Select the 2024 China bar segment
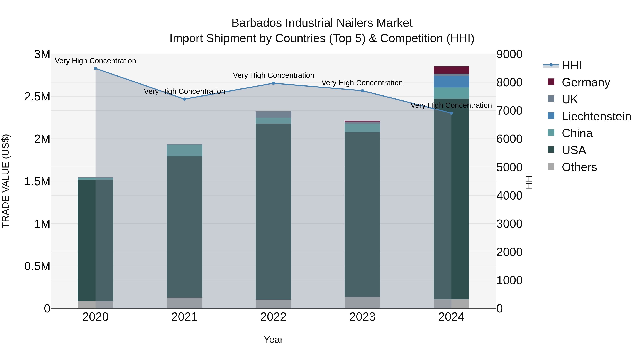This screenshot has height=362, width=644. [451, 93]
